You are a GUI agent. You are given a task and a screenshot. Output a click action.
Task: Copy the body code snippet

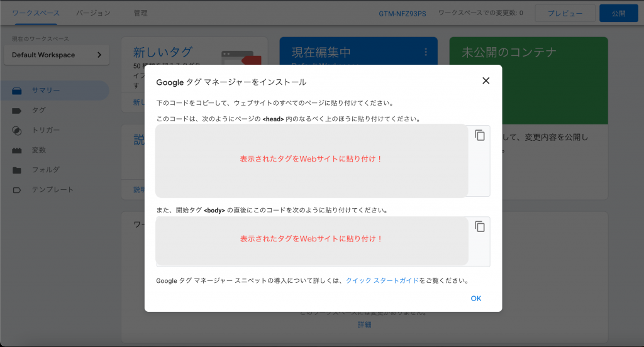480,226
